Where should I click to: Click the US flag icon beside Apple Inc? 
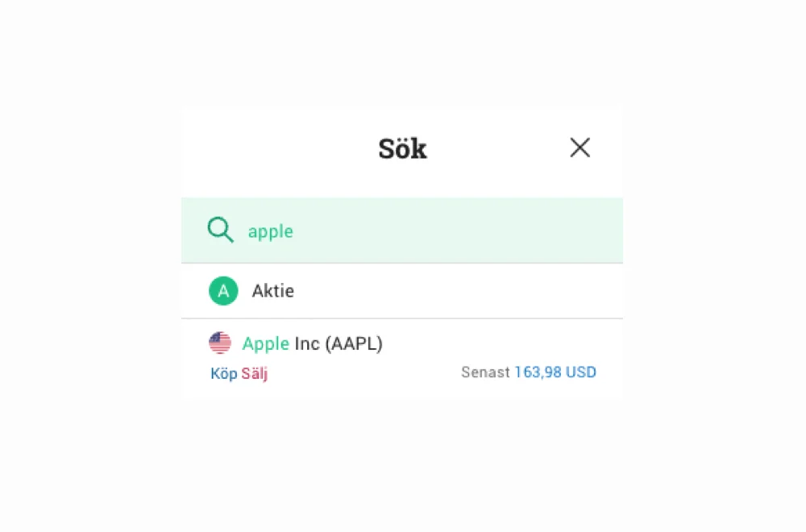[220, 343]
